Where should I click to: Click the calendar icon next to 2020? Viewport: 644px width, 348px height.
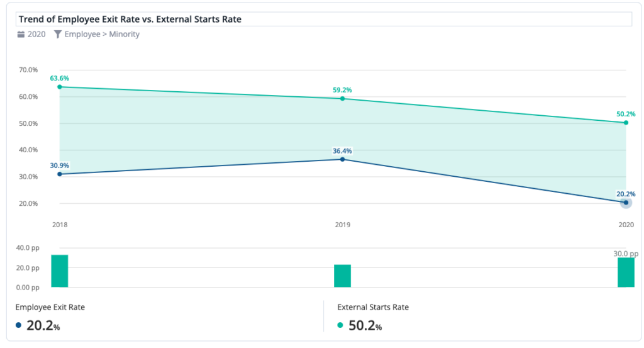(x=21, y=34)
